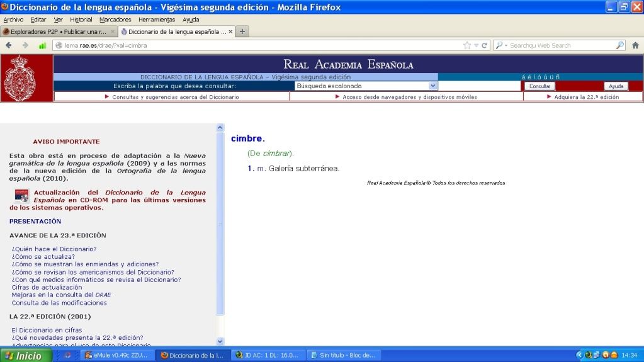Open the Editar menu
This screenshot has width=644, height=362.
38,20
